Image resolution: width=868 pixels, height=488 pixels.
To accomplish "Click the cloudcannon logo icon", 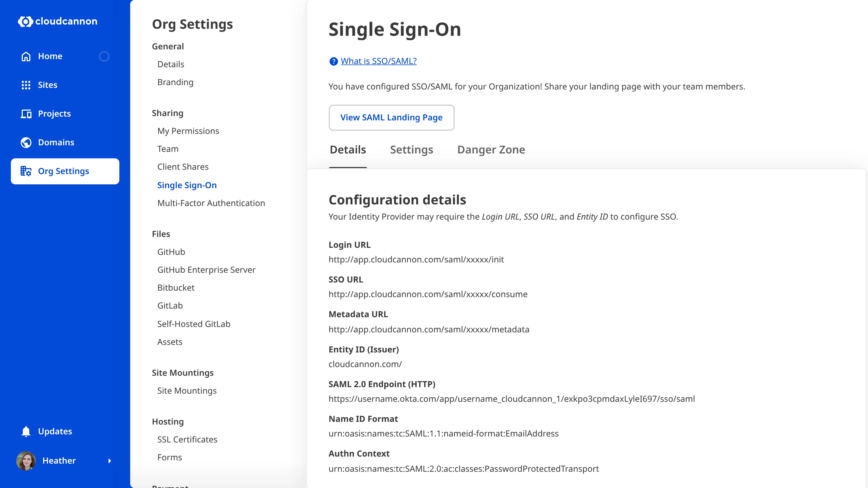I will [x=25, y=21].
